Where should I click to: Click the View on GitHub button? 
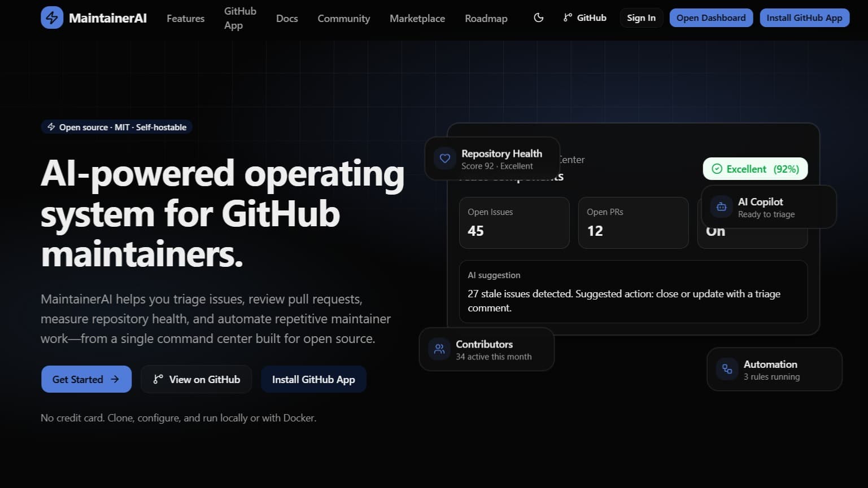coord(197,379)
